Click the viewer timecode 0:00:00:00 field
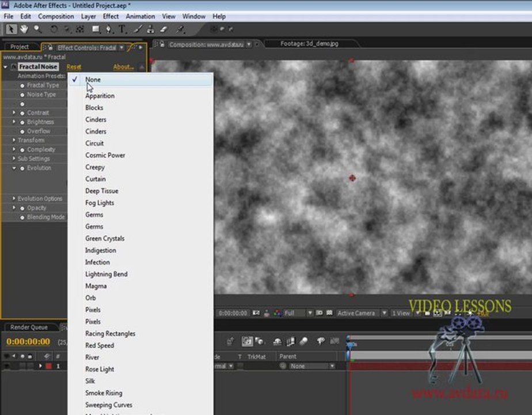 [233, 313]
